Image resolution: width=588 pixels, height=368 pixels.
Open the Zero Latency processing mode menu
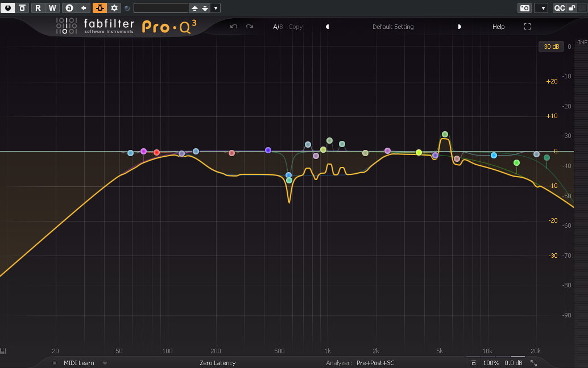click(x=217, y=363)
